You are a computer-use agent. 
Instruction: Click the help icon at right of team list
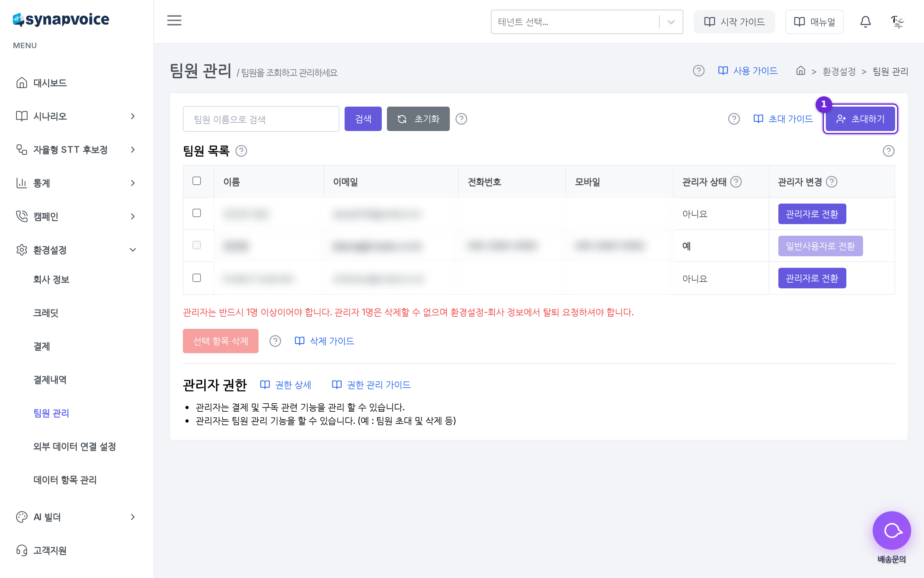point(888,151)
